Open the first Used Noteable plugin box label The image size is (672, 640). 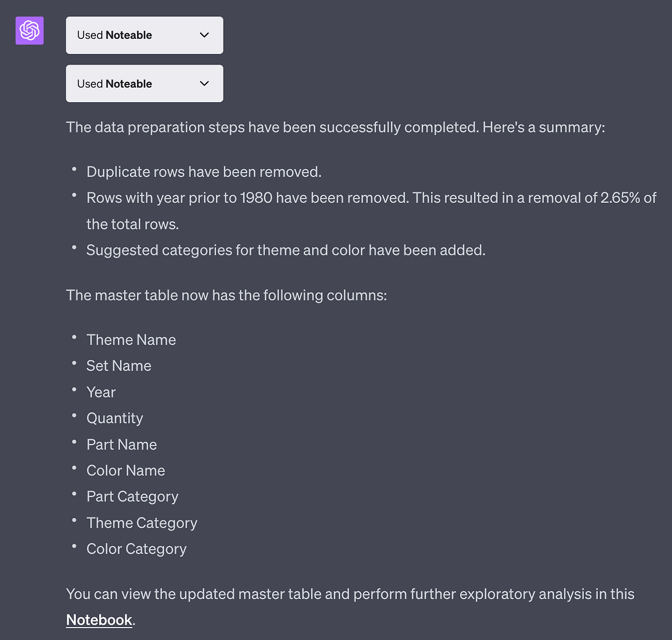(114, 35)
